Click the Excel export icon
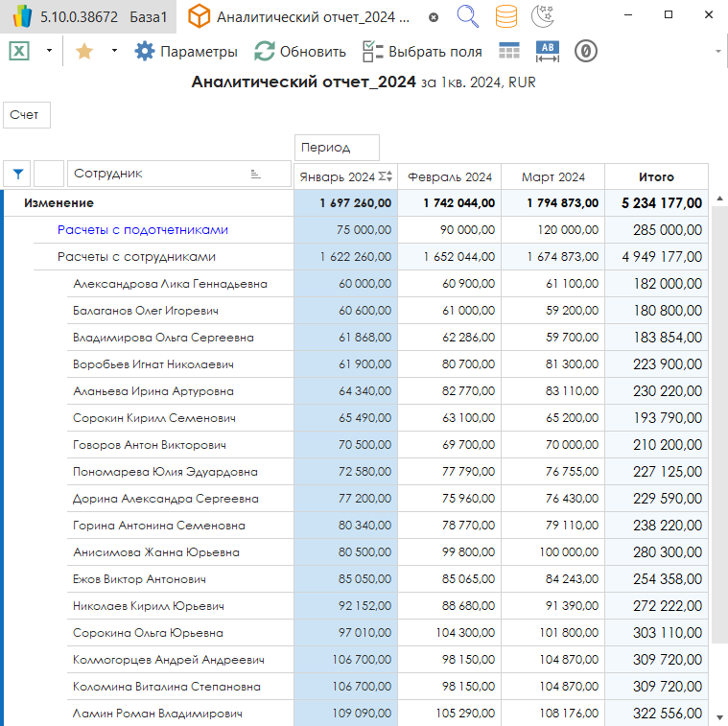Screen dimensions: 728x726 point(19,52)
